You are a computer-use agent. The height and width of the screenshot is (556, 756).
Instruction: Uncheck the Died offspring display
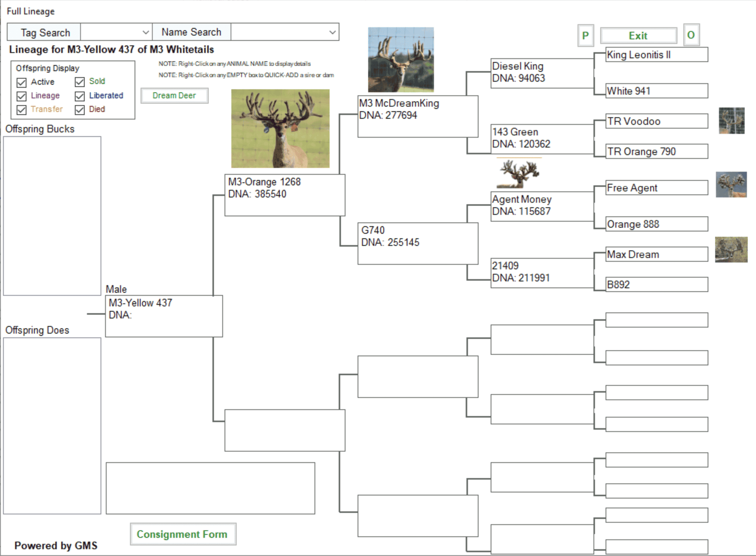[x=79, y=110]
